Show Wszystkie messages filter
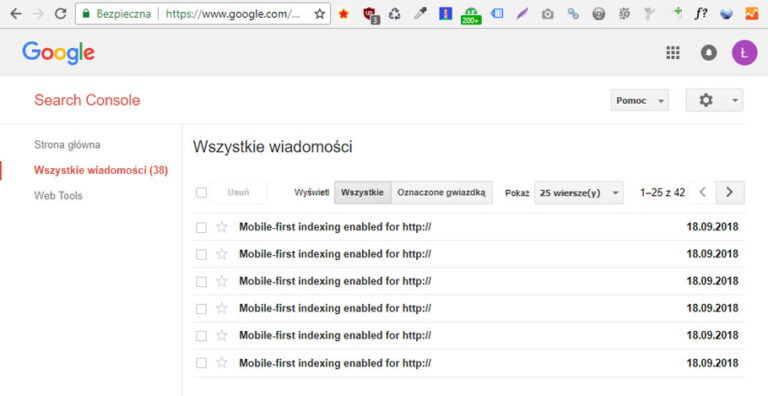This screenshot has height=396, width=768. pyautogui.click(x=362, y=193)
